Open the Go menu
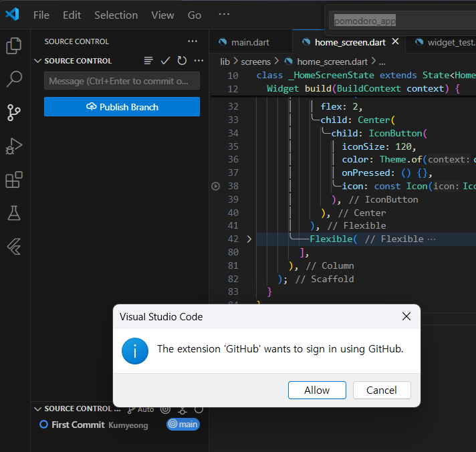476x452 pixels. 195,15
